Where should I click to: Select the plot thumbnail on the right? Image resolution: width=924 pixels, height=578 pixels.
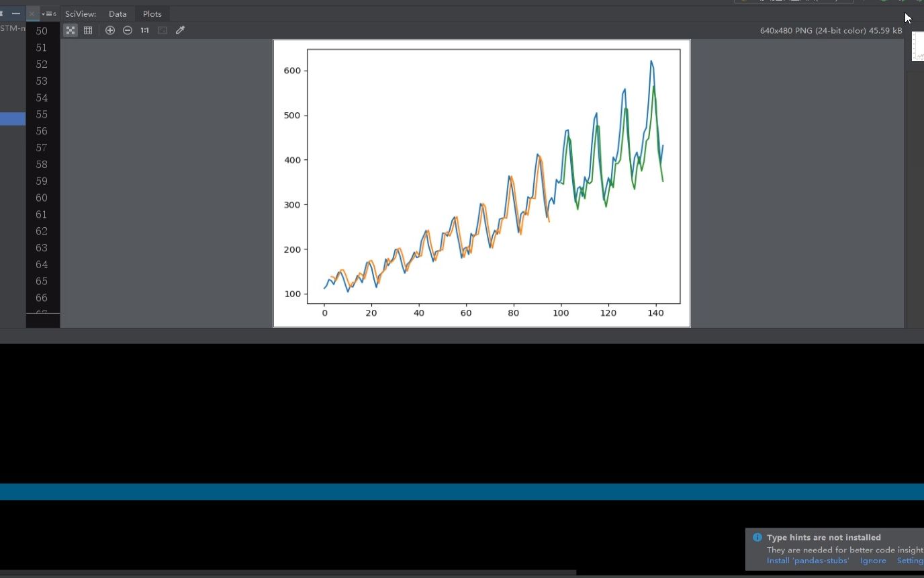point(918,46)
